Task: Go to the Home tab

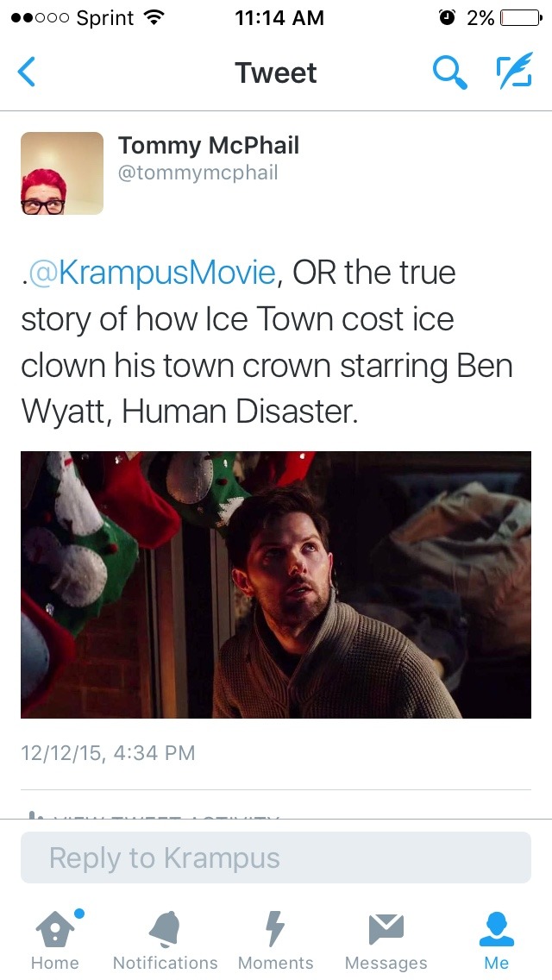Action: tap(55, 939)
